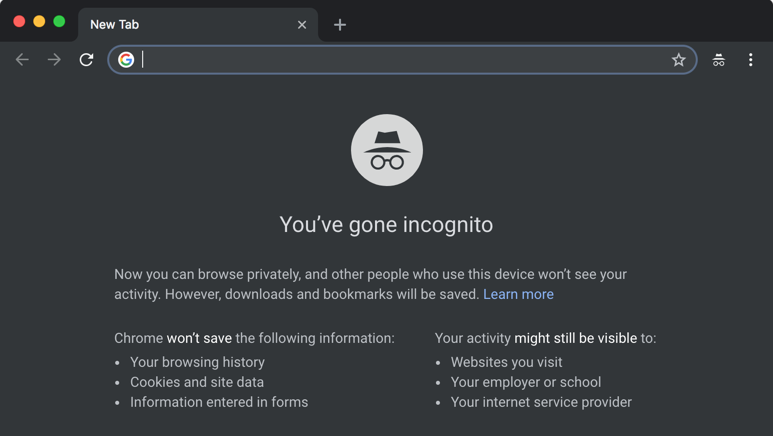Click "Cookies and site data" list item
Screen dimensions: 773x436
(197, 382)
